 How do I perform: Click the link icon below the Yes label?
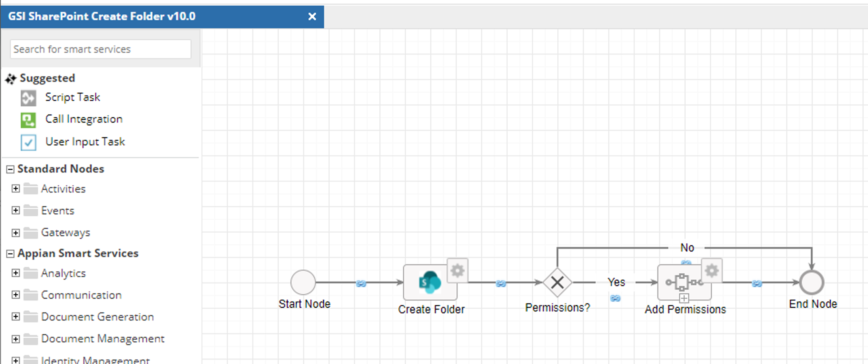click(615, 298)
